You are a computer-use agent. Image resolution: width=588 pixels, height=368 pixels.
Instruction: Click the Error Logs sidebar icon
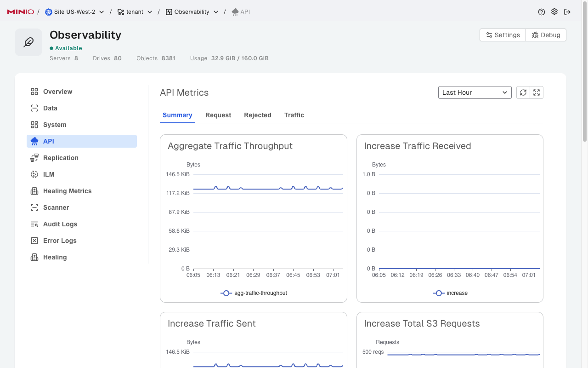tap(34, 241)
